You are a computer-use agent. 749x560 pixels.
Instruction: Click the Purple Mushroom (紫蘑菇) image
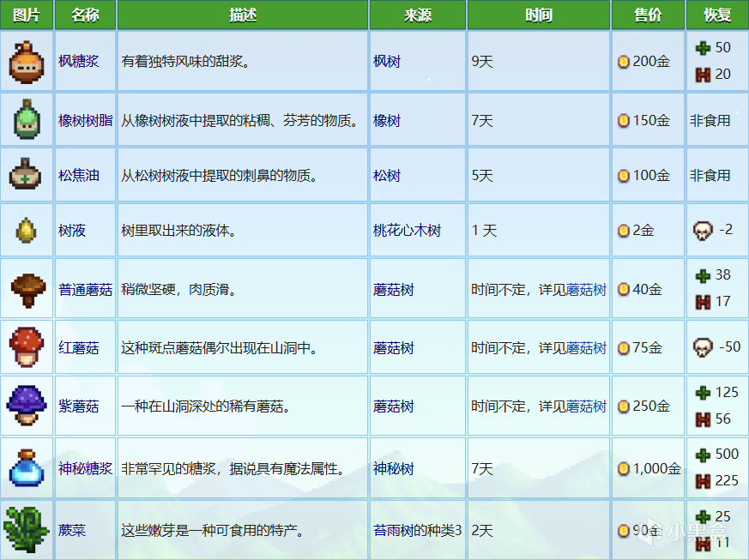(27, 405)
